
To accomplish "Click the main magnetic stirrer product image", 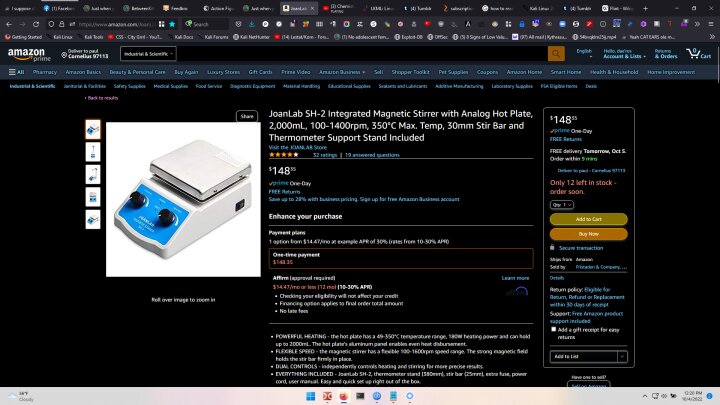I will [183, 199].
